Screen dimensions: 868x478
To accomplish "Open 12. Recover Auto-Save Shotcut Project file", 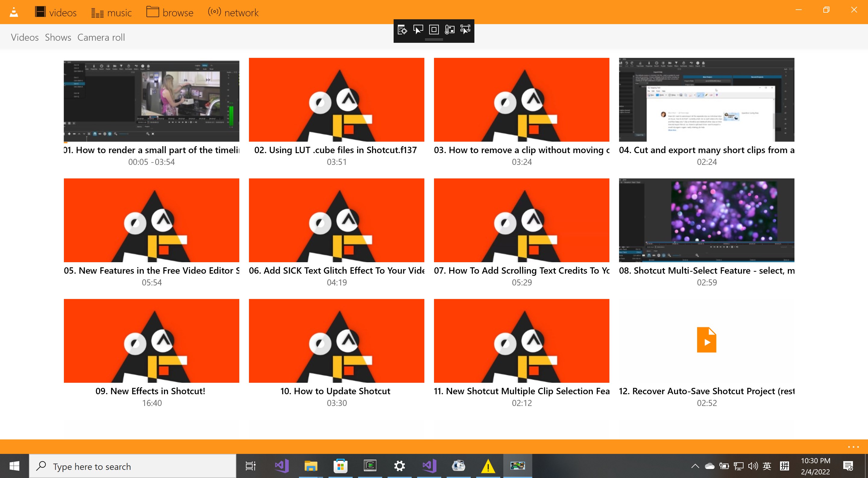I will click(x=706, y=341).
